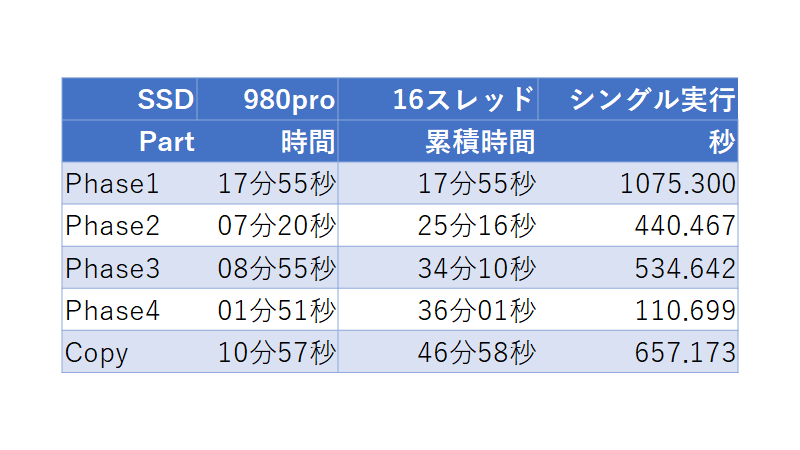Select the cell with 08分55秒
Viewport: 800px width, 450px height.
267,268
